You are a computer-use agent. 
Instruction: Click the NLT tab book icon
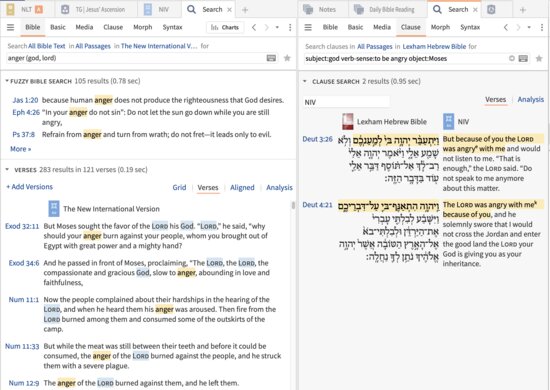(10, 9)
